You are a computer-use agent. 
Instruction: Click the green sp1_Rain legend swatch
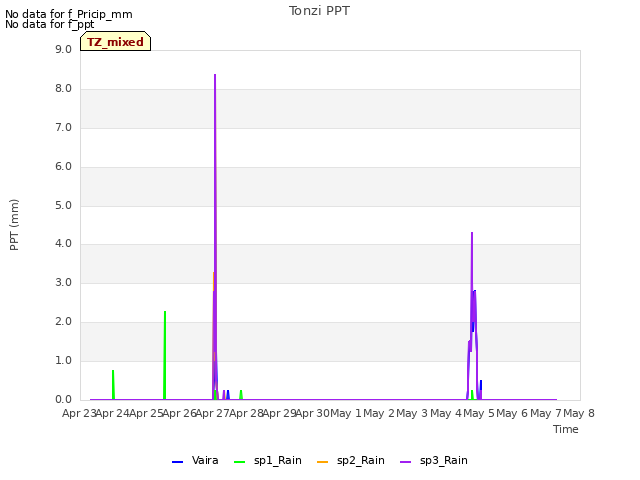[240, 462]
